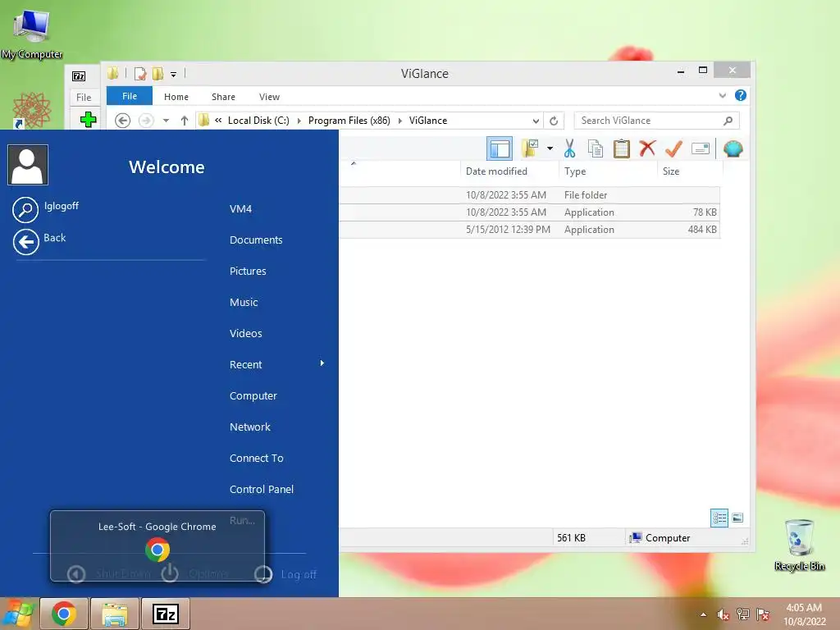
Task: Expand the ribbon with the chevron
Action: point(723,95)
